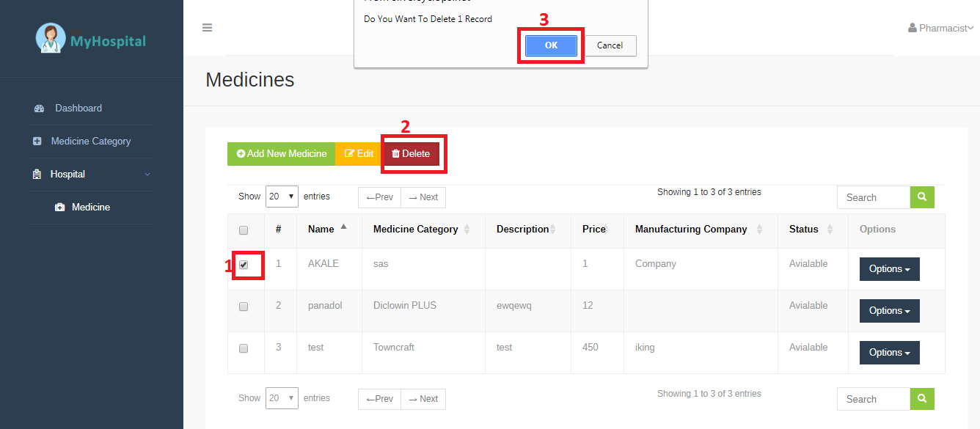Click the MyHospital nurse logo icon
The height and width of the screenshot is (429, 980).
pyautogui.click(x=51, y=39)
